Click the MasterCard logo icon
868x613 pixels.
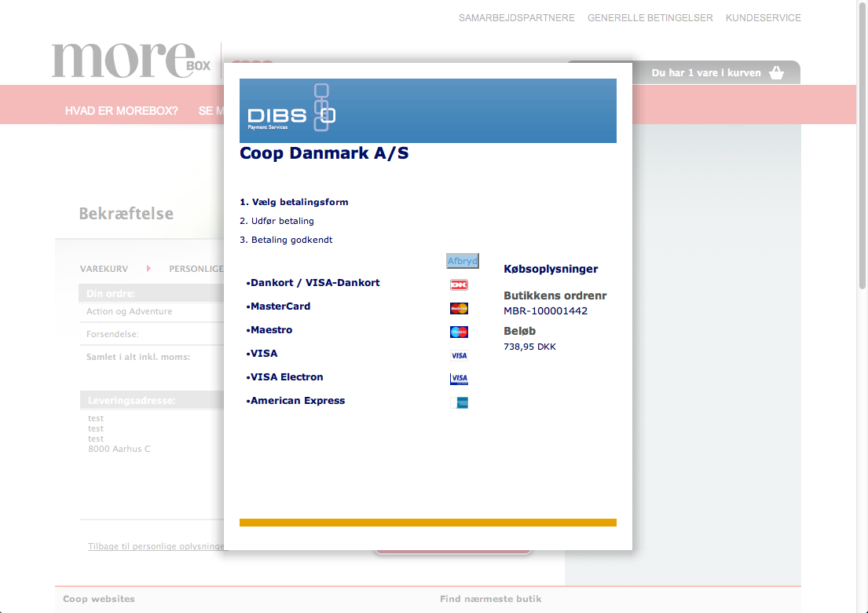pyautogui.click(x=459, y=308)
